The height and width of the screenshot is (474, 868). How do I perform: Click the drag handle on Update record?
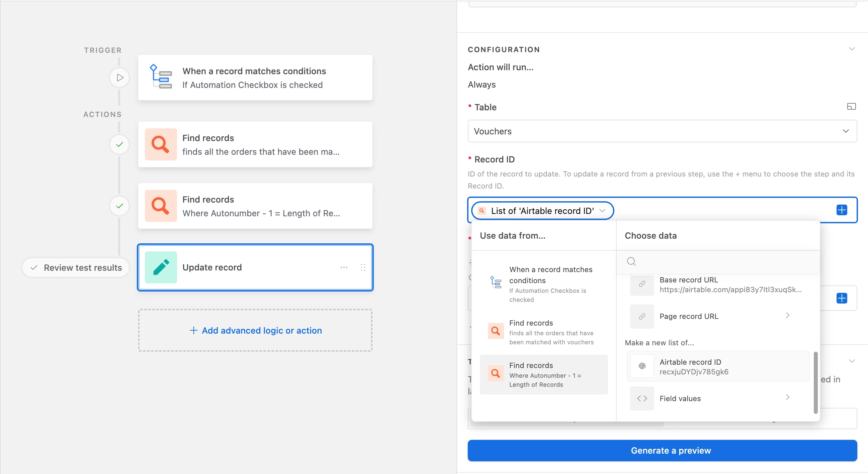tap(363, 267)
